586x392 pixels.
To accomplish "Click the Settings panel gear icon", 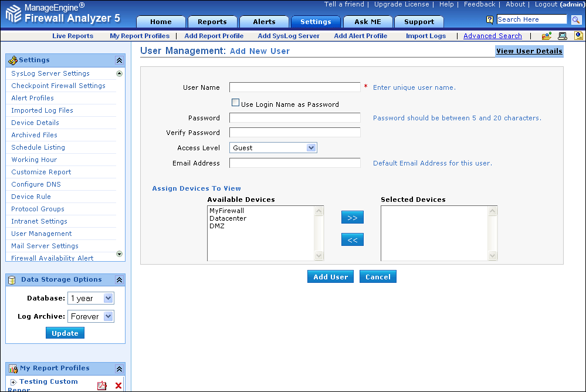I will tap(13, 60).
